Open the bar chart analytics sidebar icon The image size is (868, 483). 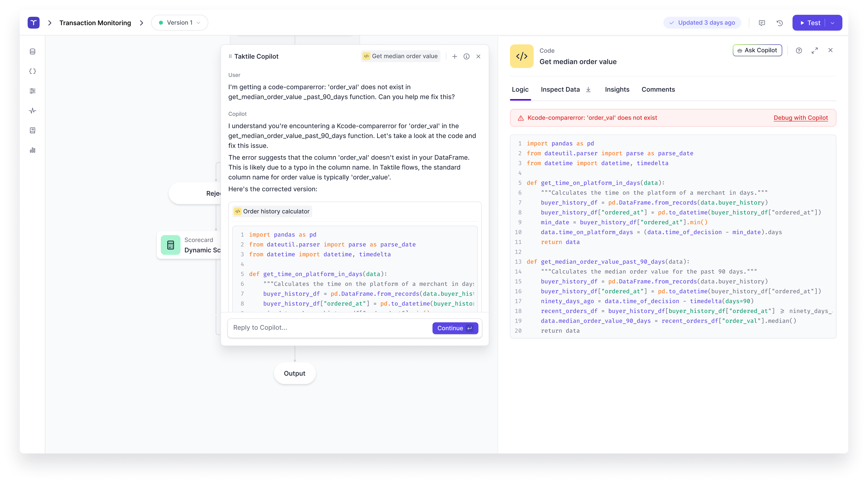pos(32,150)
